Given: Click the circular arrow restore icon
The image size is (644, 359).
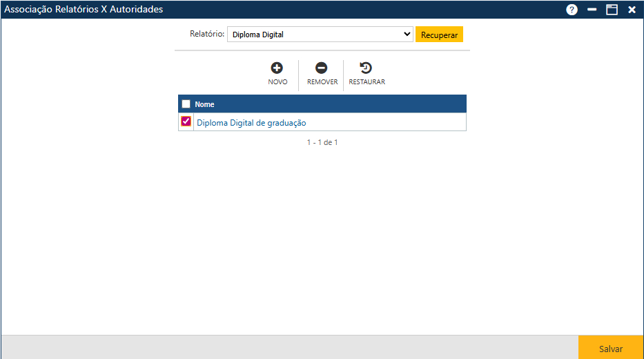Looking at the screenshot, I should click(x=366, y=68).
